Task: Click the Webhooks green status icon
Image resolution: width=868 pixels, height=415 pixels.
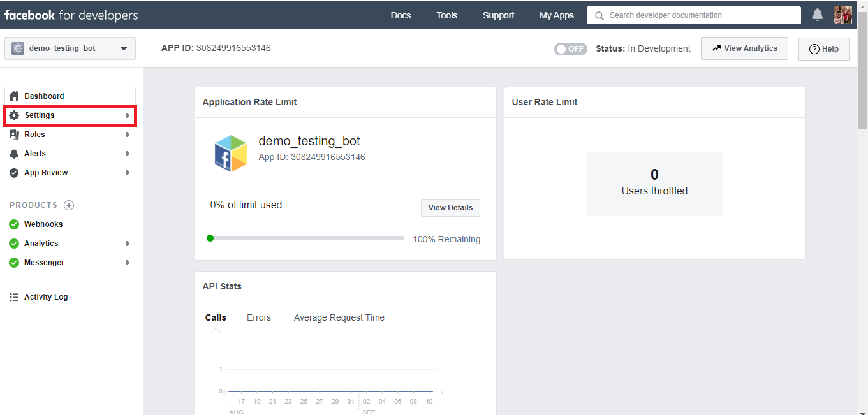Action: click(x=15, y=224)
